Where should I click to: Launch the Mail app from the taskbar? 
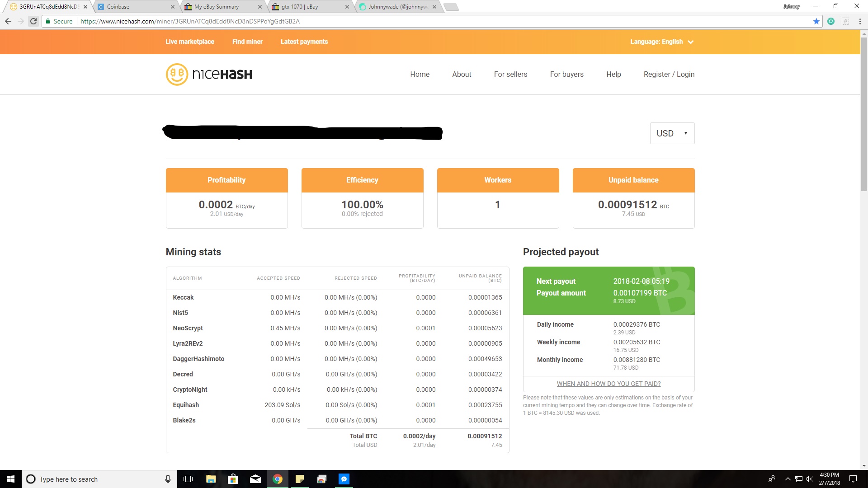(255, 479)
